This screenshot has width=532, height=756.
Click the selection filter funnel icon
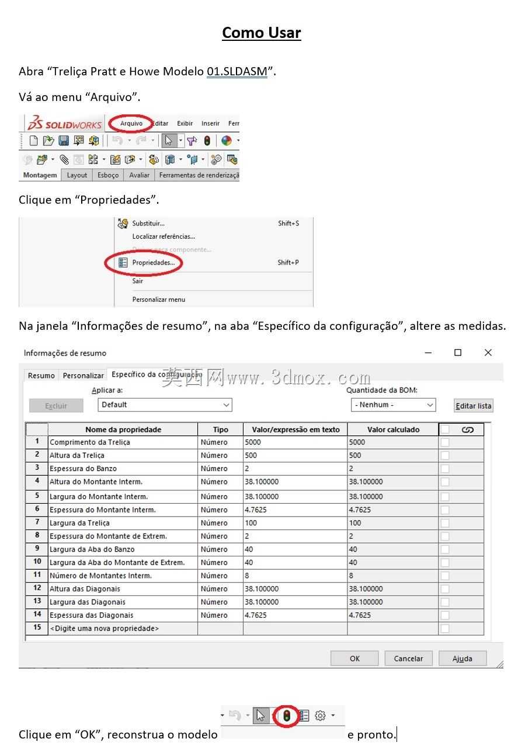point(192,141)
